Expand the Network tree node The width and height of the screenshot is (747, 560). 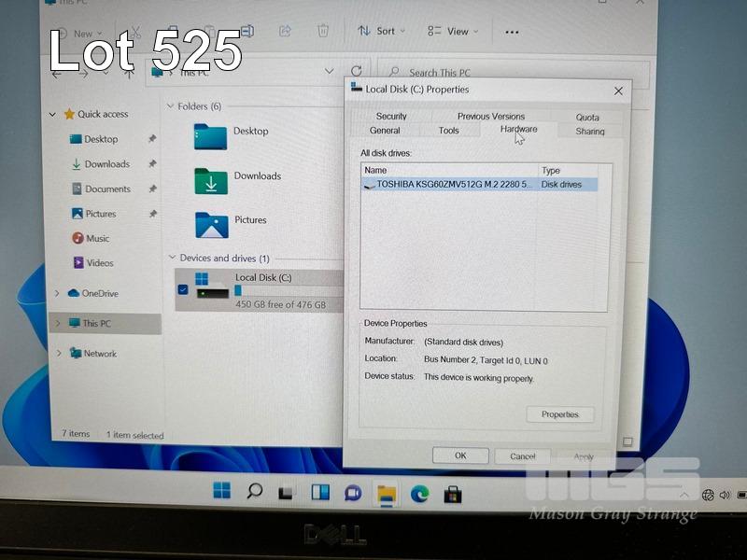pyautogui.click(x=58, y=354)
